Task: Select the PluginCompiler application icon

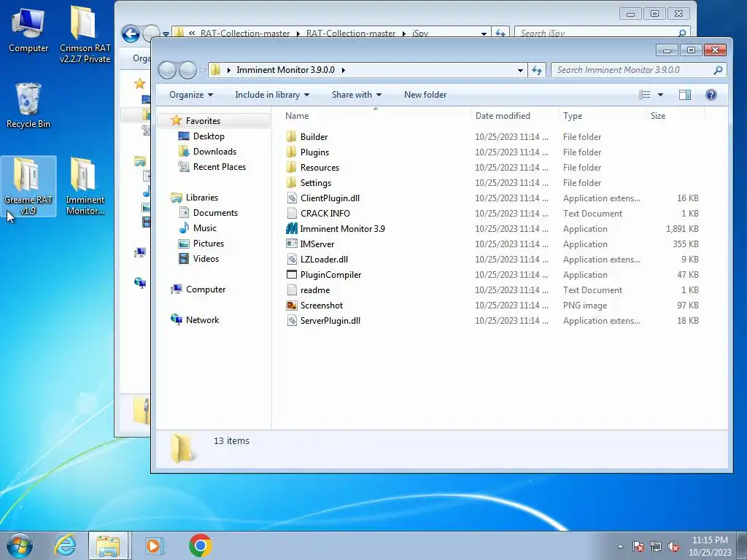Action: [x=292, y=274]
